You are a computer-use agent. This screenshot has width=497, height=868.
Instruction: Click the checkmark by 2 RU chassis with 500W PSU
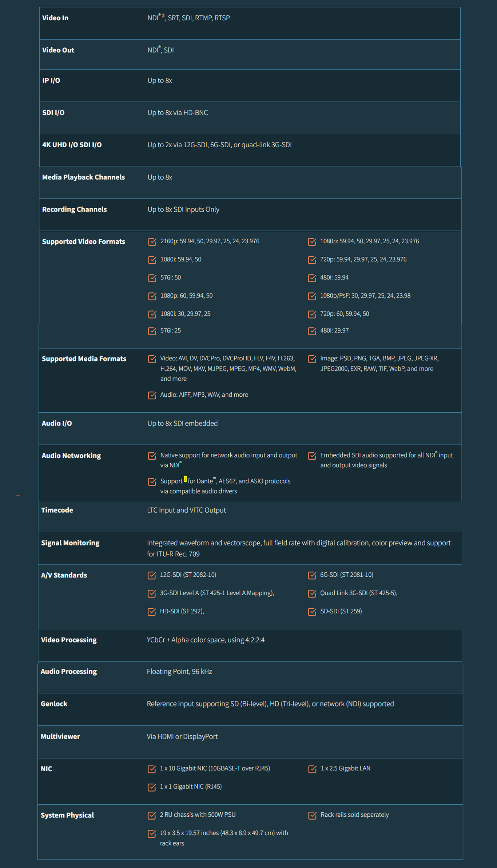tap(152, 815)
